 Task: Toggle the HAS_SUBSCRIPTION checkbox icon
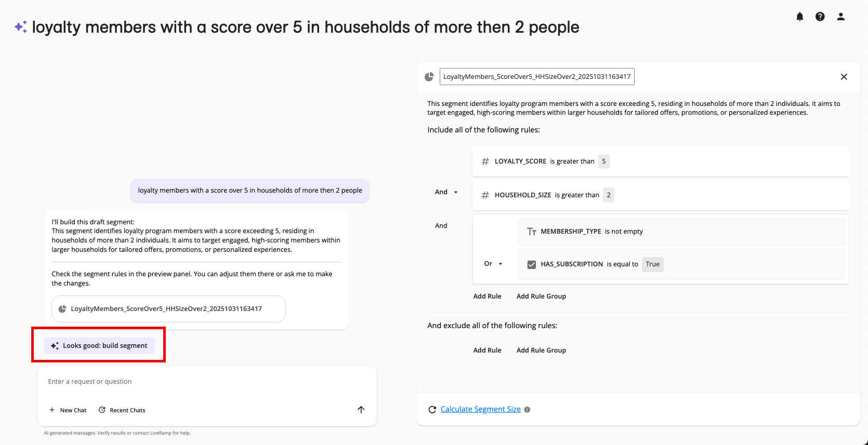click(x=532, y=264)
